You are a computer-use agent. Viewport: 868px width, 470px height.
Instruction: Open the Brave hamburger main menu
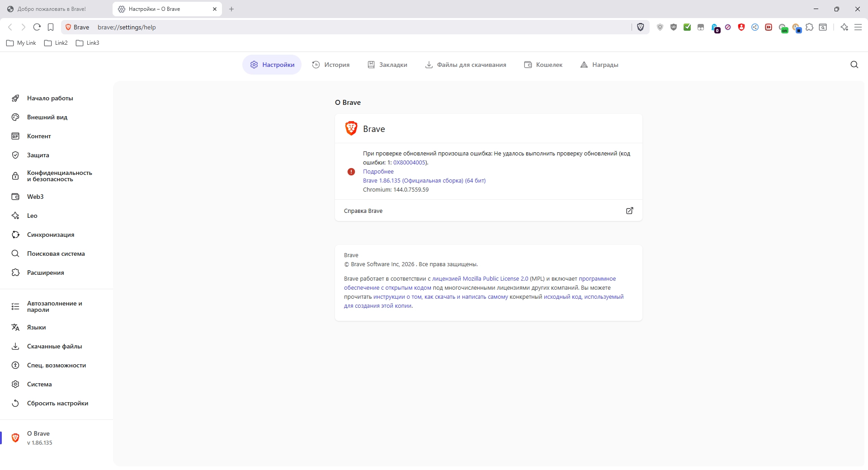(x=858, y=27)
